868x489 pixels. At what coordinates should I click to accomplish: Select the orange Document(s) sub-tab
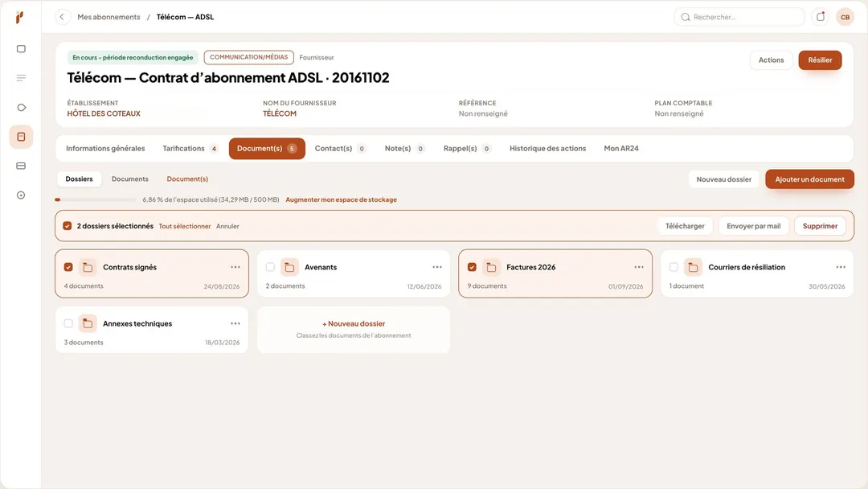(x=187, y=179)
